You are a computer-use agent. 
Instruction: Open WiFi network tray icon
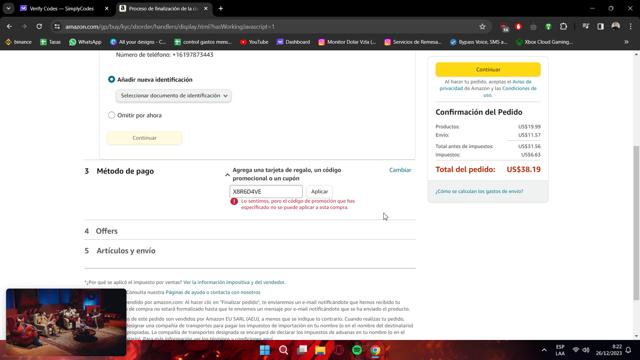pyautogui.click(x=576, y=350)
